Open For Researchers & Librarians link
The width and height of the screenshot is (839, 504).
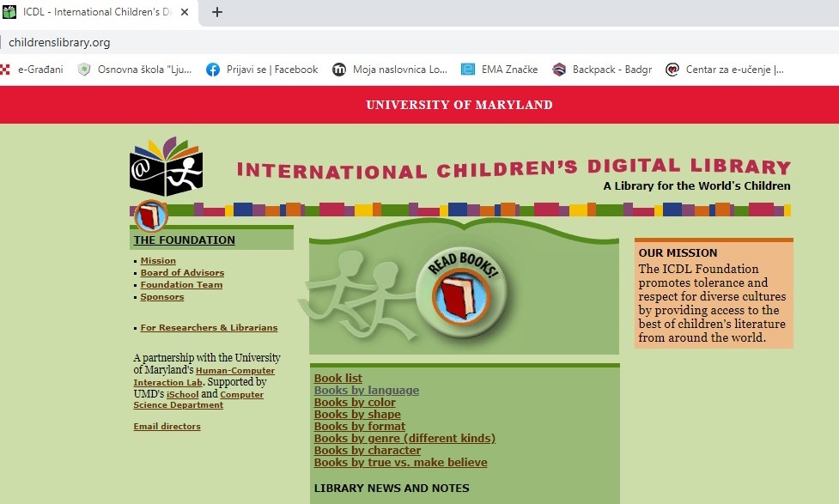point(209,327)
